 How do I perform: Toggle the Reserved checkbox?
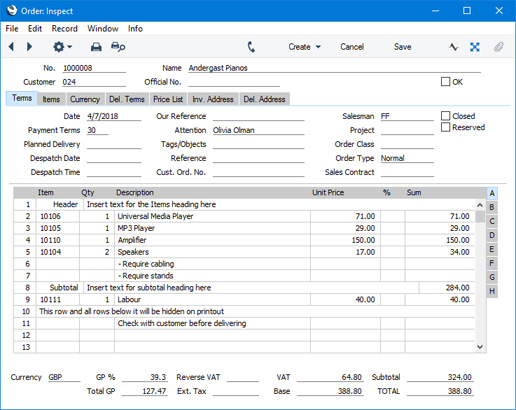coord(445,127)
